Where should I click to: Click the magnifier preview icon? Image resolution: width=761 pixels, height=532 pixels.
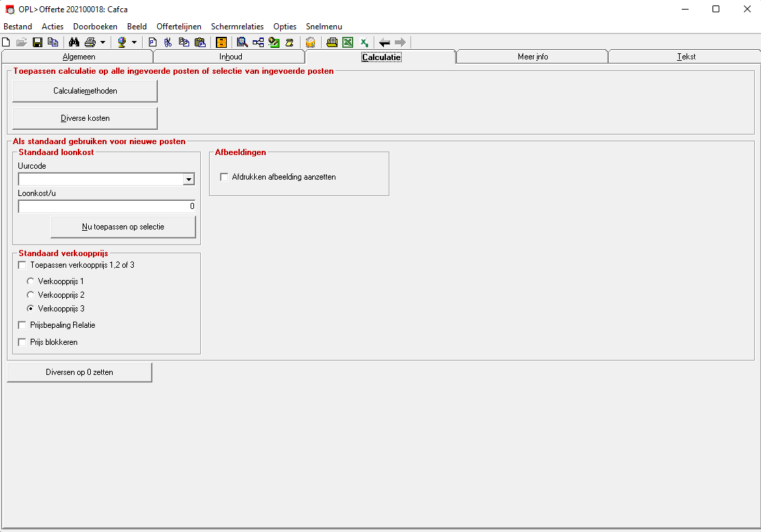(243, 42)
